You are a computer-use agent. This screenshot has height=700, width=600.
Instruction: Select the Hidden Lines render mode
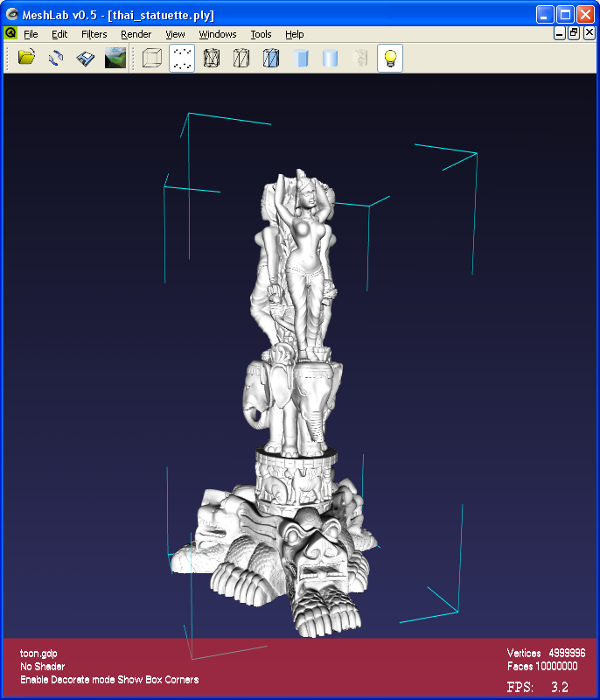[241, 59]
